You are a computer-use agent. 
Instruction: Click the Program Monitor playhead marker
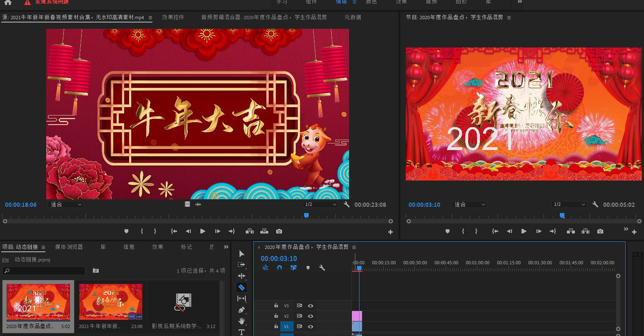(562, 216)
